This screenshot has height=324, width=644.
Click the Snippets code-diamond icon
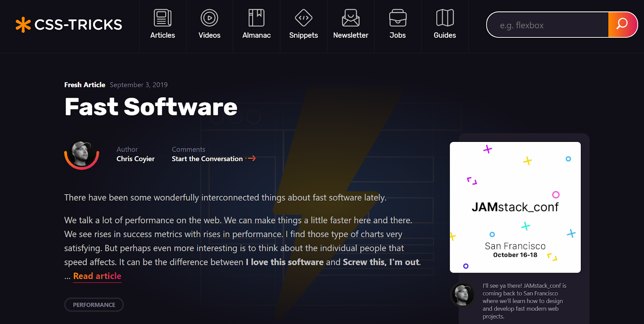tap(303, 18)
